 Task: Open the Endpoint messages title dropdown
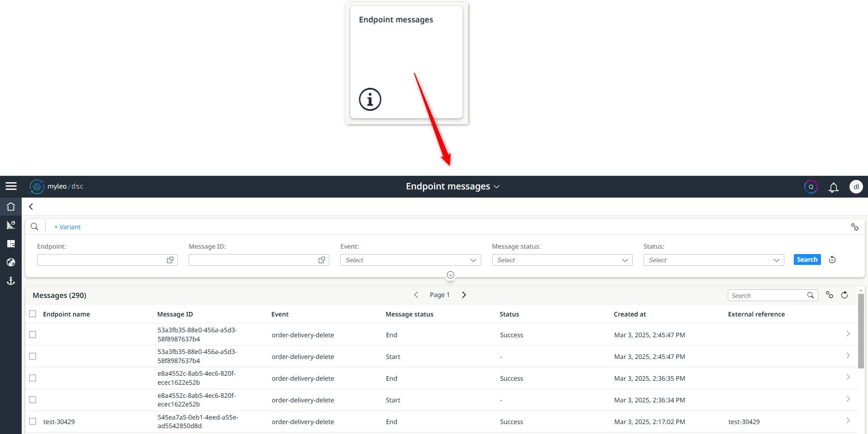[497, 186]
